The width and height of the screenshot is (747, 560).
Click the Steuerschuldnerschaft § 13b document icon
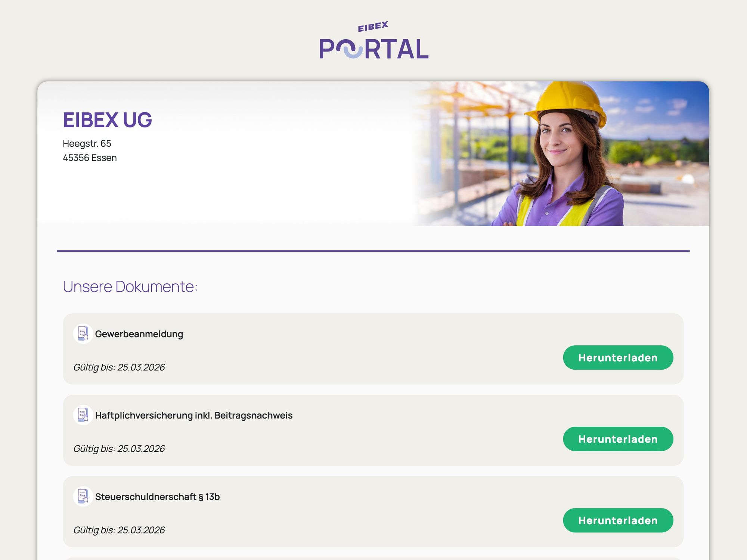83,496
